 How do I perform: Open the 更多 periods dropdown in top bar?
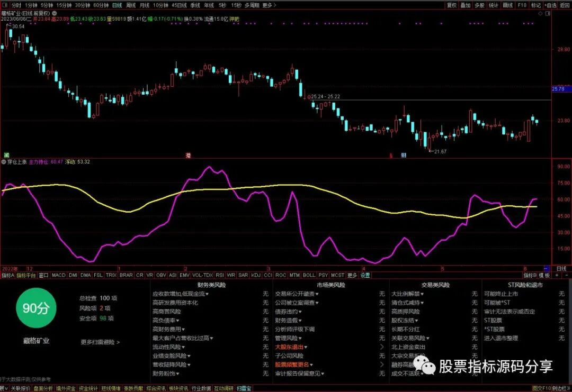[x=269, y=5]
